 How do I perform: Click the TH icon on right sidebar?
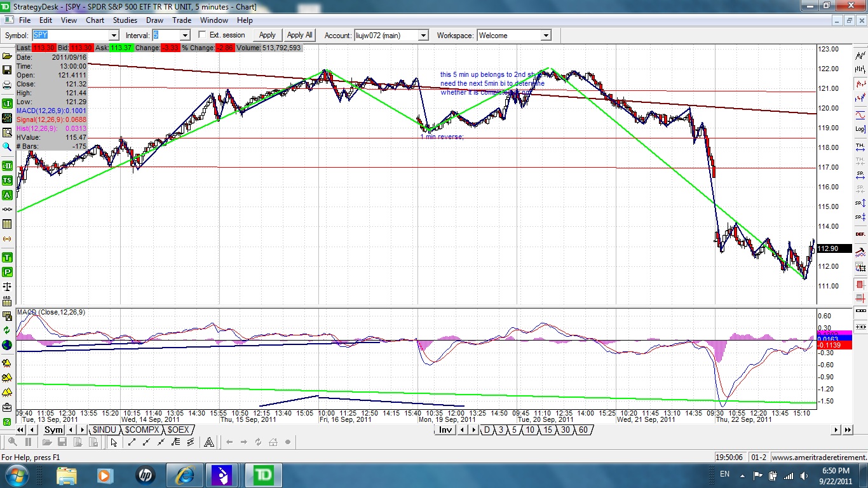(x=860, y=147)
